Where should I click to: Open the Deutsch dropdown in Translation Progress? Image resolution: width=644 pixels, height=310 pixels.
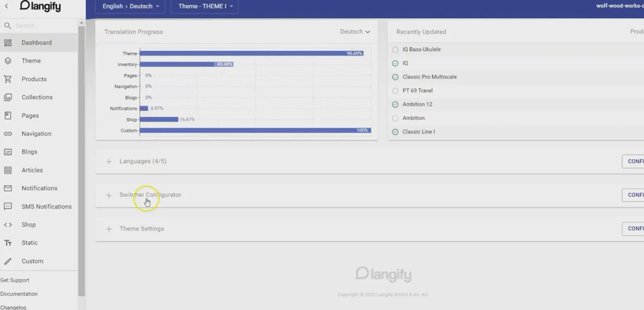(355, 31)
